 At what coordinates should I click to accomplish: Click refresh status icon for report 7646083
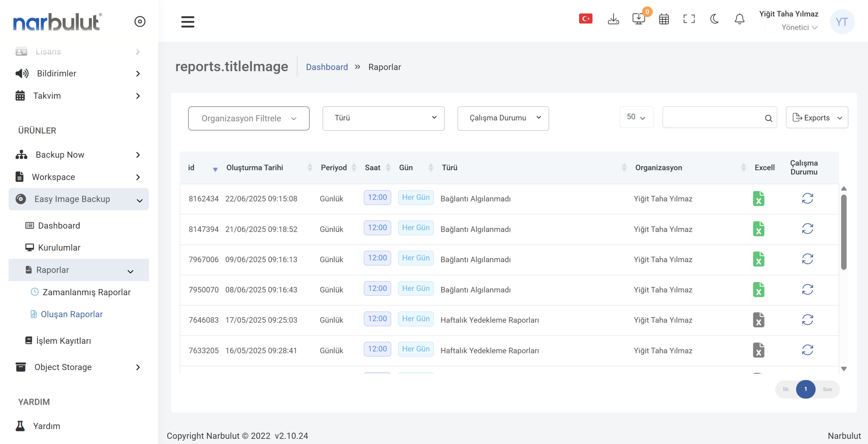click(x=807, y=320)
